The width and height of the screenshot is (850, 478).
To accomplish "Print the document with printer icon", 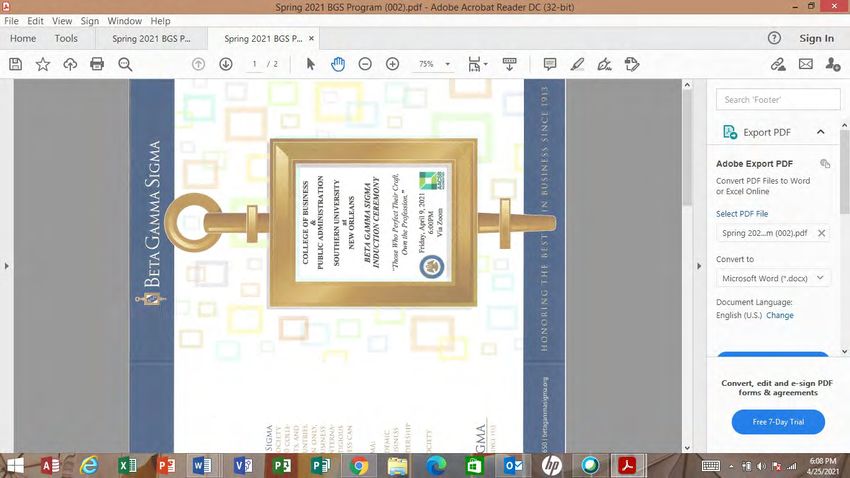I will point(97,64).
